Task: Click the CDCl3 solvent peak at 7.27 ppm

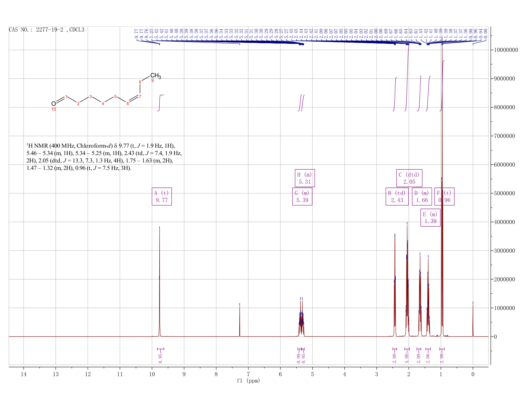Action: tap(240, 321)
